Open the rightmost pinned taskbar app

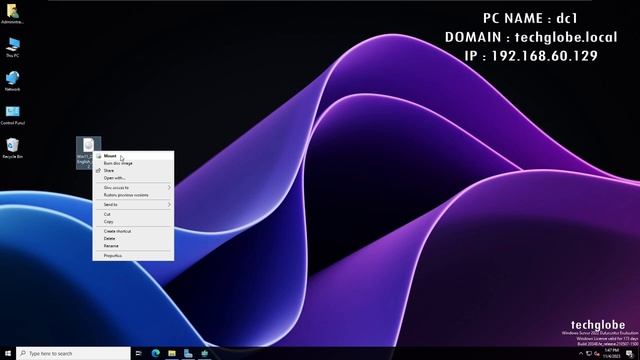pos(204,353)
